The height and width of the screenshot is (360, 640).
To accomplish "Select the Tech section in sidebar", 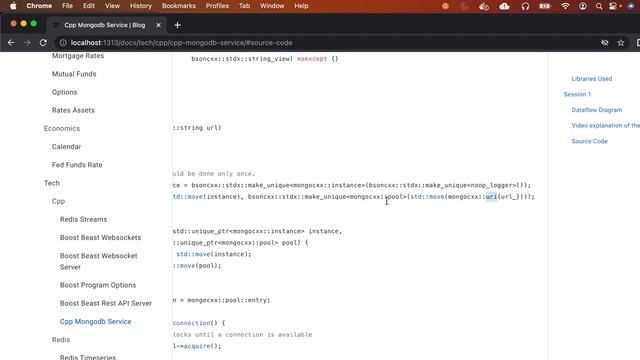I will (x=52, y=183).
